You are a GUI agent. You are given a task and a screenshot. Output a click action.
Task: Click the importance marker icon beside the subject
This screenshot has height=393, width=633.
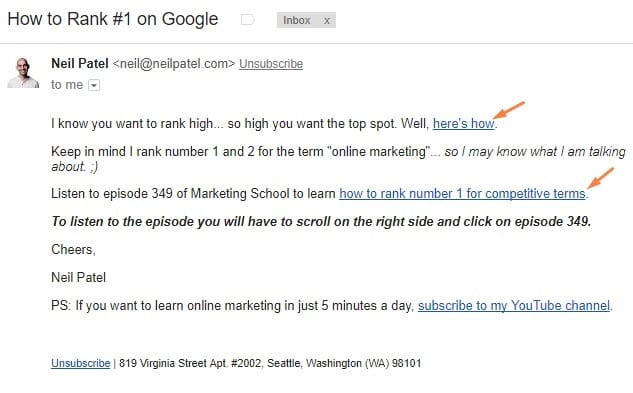247,19
